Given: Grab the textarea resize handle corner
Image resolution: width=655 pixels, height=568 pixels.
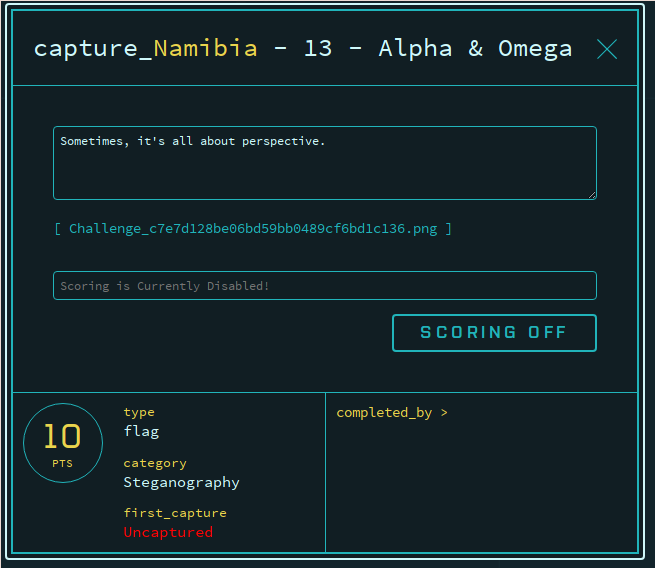Looking at the screenshot, I should (x=592, y=195).
